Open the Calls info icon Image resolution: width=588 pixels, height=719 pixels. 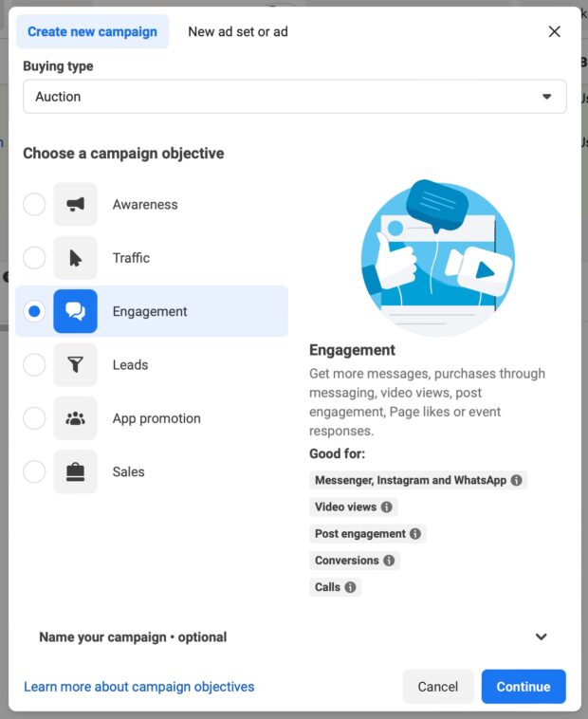click(350, 587)
